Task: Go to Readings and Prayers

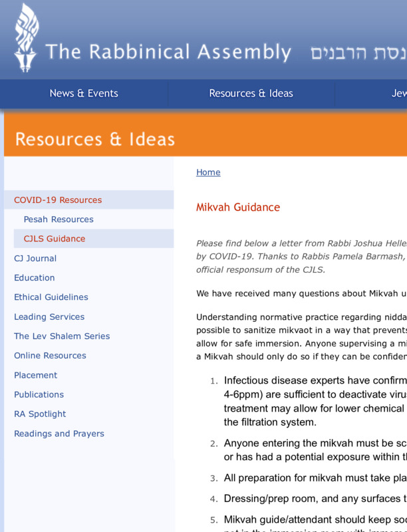Action: click(x=59, y=434)
